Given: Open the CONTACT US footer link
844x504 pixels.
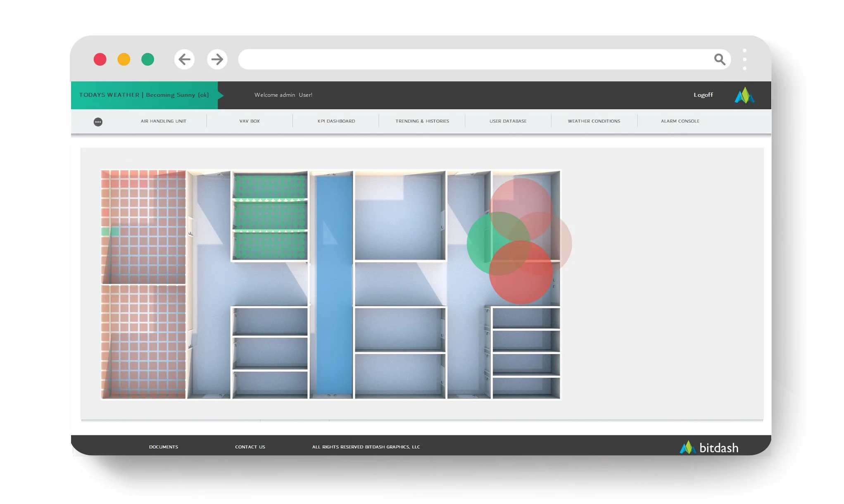Looking at the screenshot, I should (x=250, y=447).
